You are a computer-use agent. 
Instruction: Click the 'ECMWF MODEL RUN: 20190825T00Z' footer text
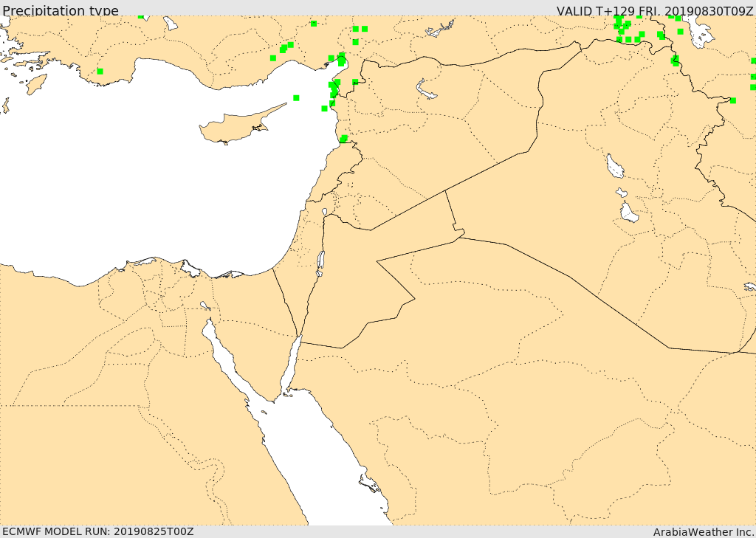[x=98, y=531]
